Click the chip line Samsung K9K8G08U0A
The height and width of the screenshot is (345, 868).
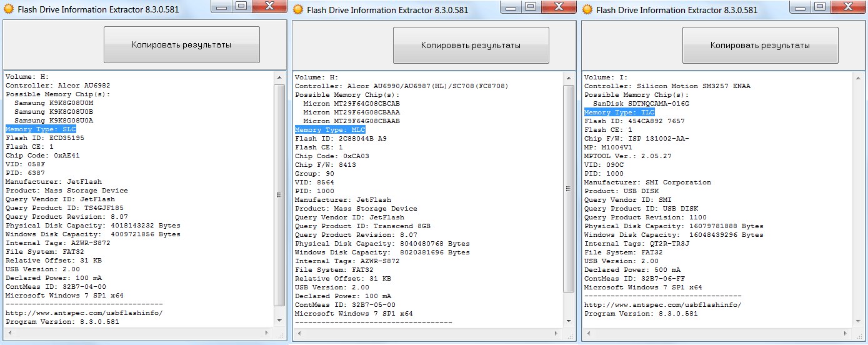[54, 120]
